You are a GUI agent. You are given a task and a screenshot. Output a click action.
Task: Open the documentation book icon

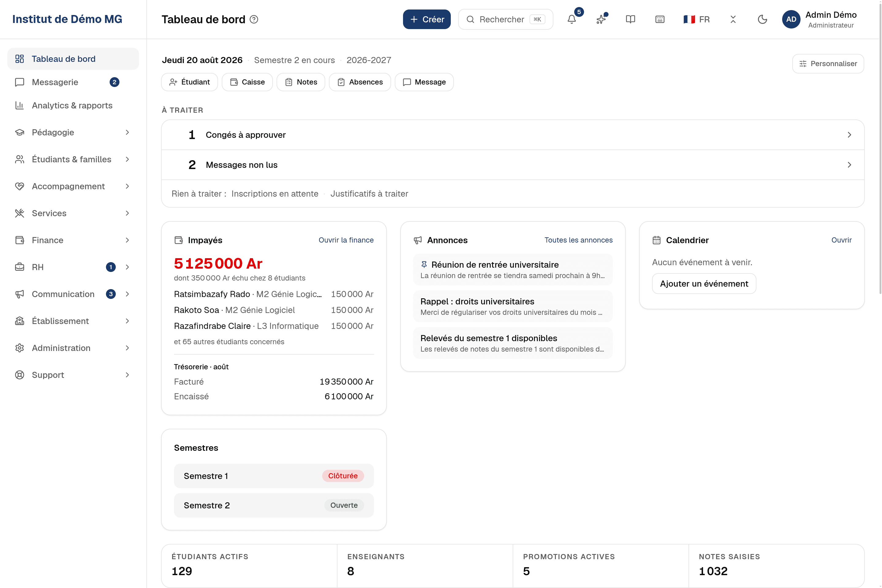630,19
